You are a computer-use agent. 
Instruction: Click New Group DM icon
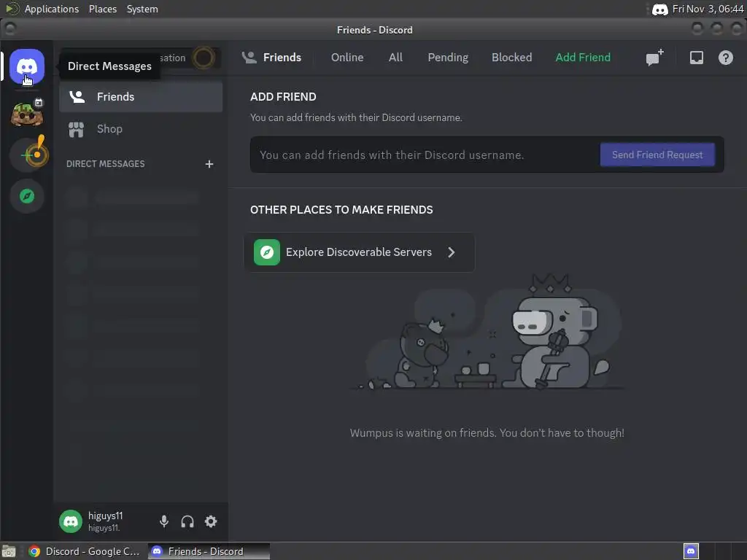tap(654, 58)
